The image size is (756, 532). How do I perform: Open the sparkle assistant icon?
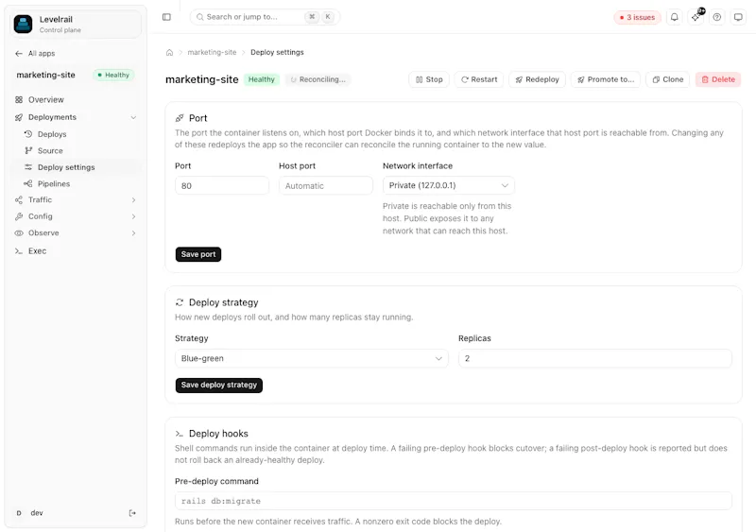696,17
